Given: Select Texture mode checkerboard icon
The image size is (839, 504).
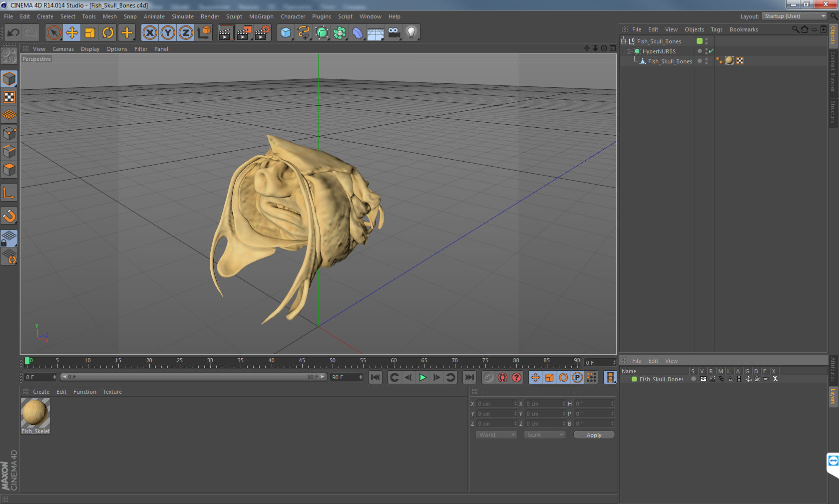Looking at the screenshot, I should (x=9, y=97).
